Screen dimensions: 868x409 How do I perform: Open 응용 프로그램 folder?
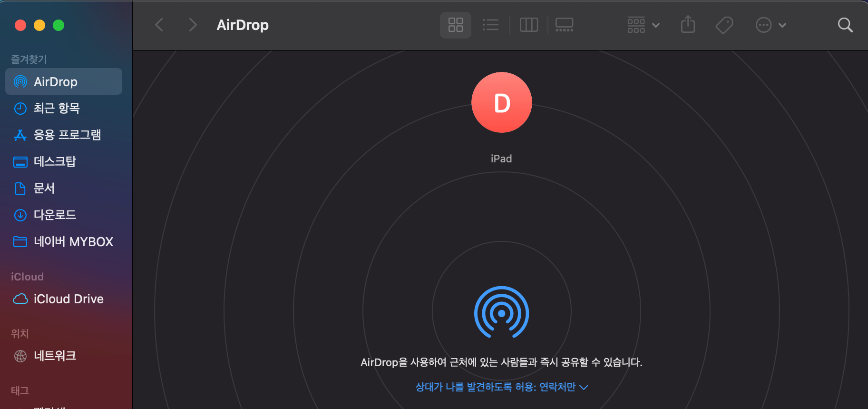[x=64, y=135]
